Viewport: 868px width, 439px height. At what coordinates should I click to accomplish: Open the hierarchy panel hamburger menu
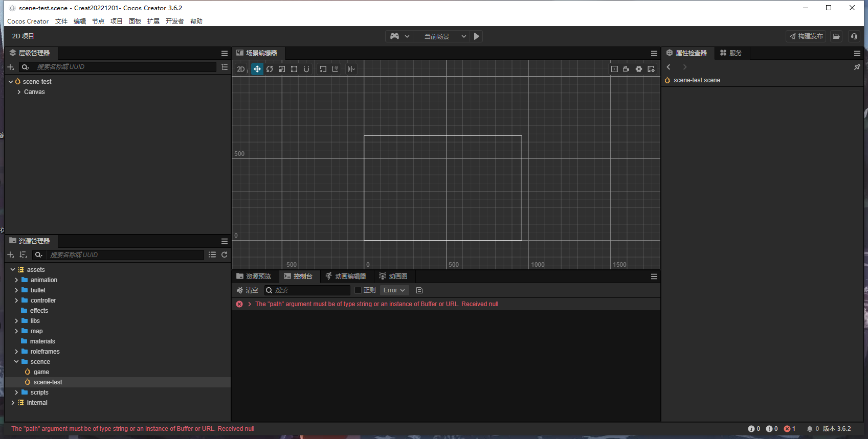(225, 53)
